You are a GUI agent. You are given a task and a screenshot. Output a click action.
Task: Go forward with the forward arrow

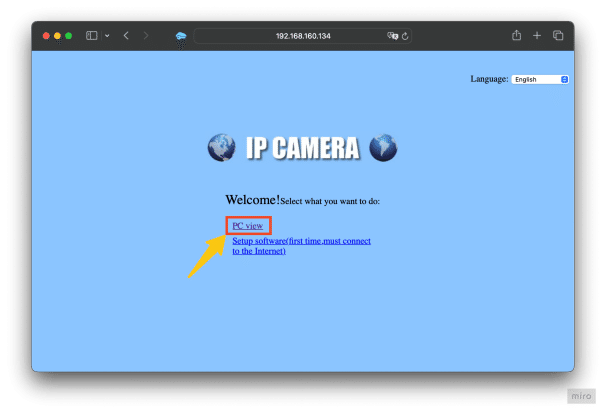pos(145,36)
